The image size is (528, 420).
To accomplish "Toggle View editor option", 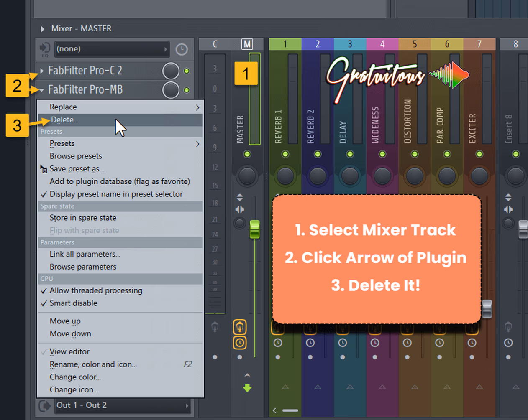I will 120,351.
